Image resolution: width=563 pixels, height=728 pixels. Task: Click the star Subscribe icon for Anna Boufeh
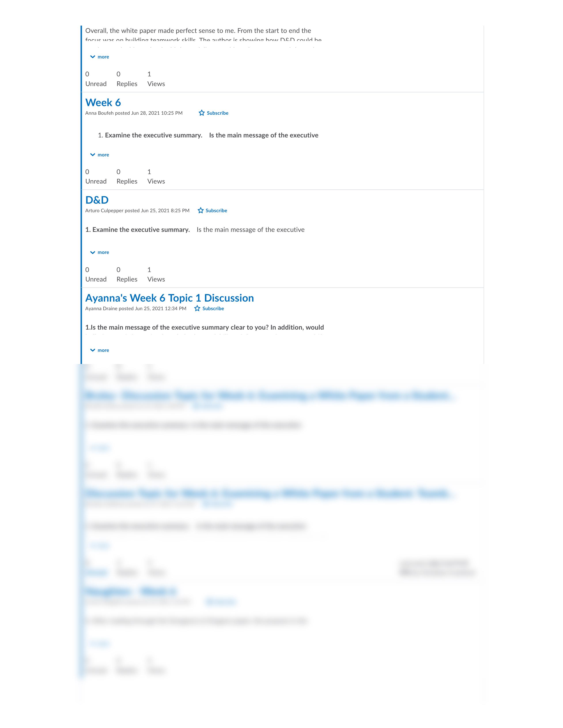point(202,112)
